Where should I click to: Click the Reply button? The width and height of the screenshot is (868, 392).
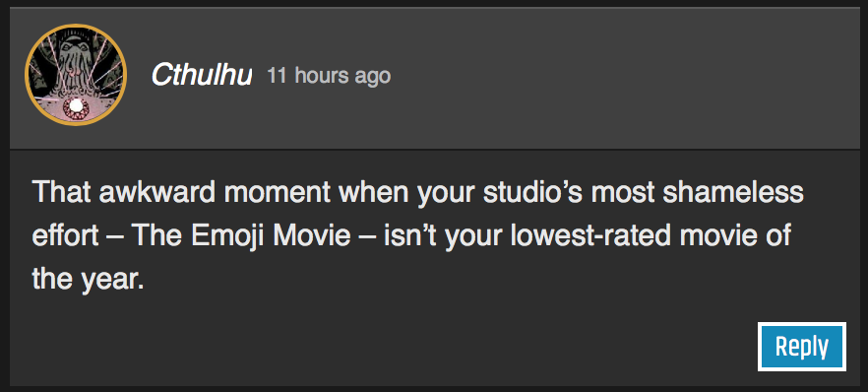tap(801, 347)
